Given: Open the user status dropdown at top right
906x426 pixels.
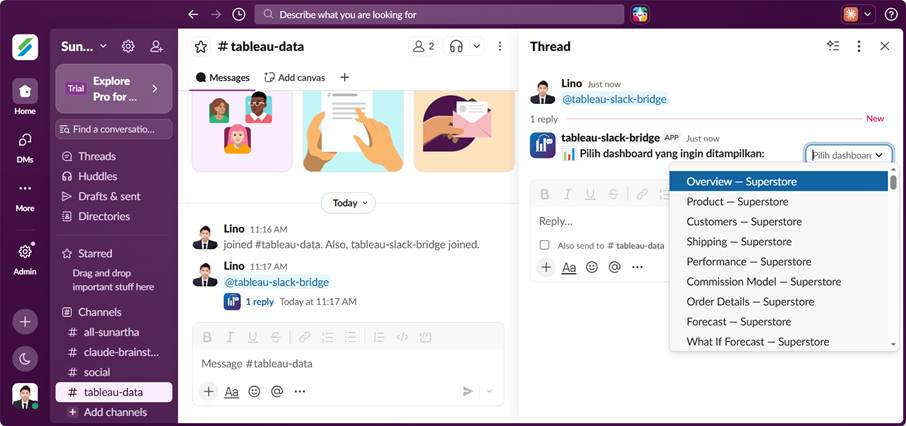Looking at the screenshot, I should pyautogui.click(x=868, y=14).
